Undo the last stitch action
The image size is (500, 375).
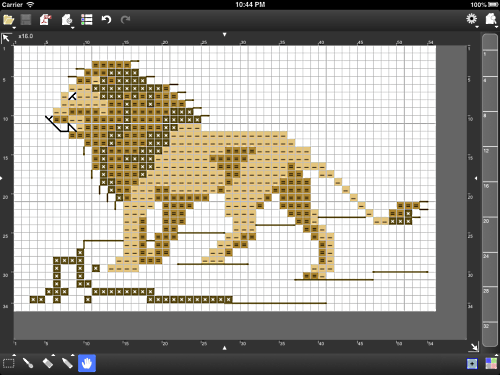[x=106, y=20]
